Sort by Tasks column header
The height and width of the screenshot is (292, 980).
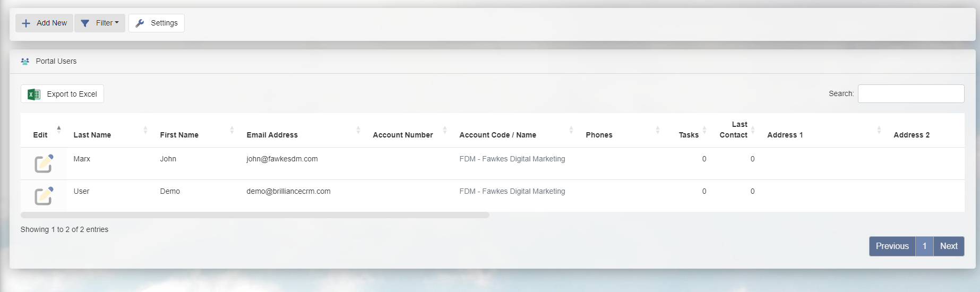689,135
